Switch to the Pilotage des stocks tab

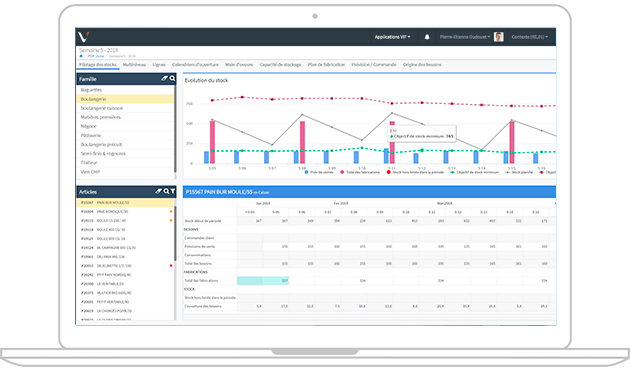click(x=98, y=65)
